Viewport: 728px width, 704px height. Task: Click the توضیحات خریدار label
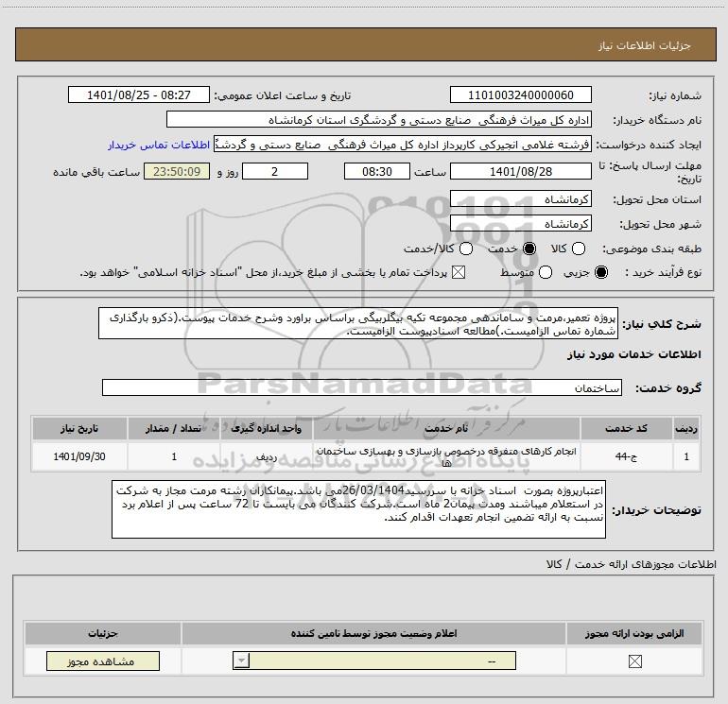(656, 510)
